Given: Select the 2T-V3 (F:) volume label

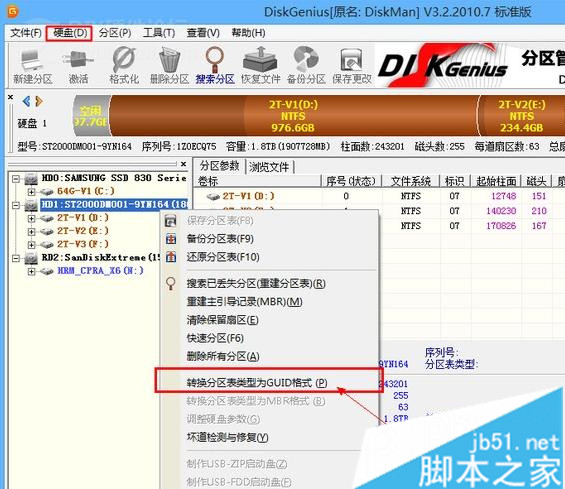Looking at the screenshot, I should 83,244.
